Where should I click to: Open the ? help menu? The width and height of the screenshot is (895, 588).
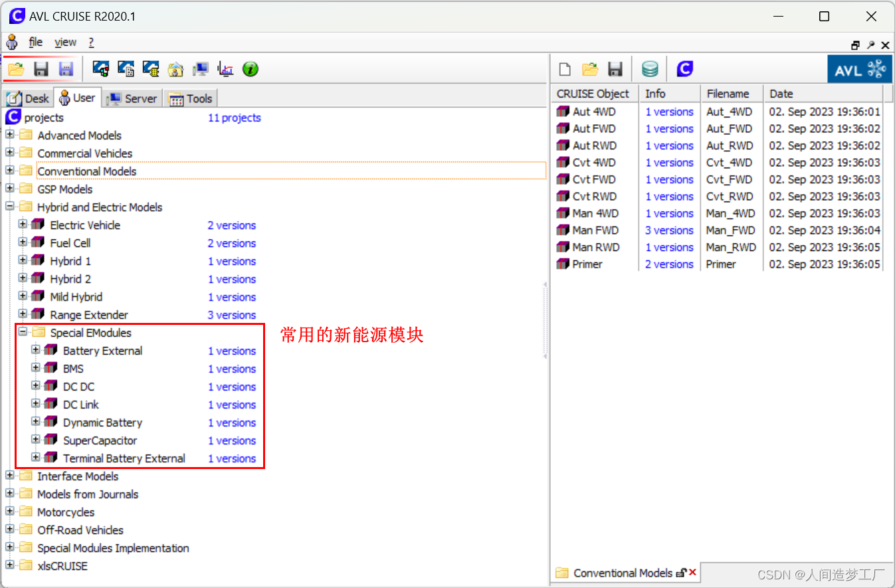(91, 43)
